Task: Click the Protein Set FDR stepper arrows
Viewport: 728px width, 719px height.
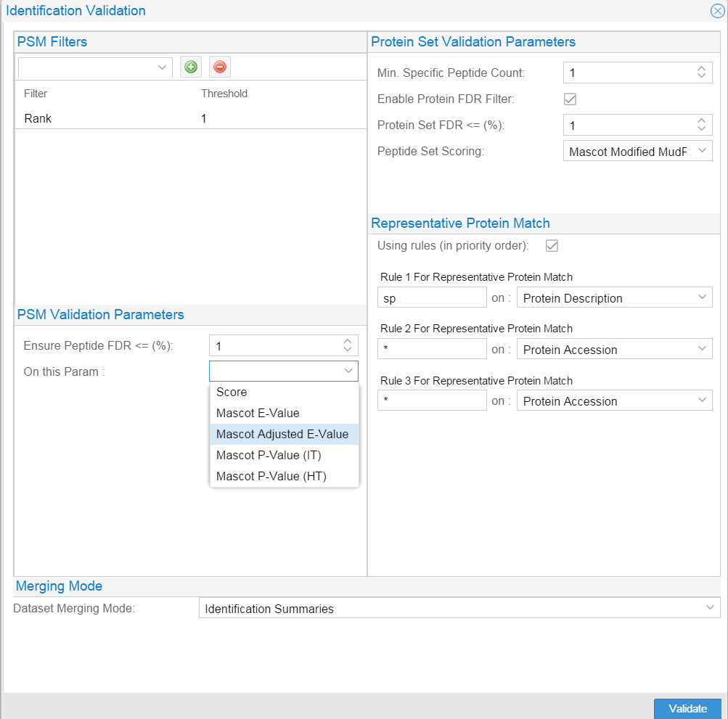Action: [701, 126]
